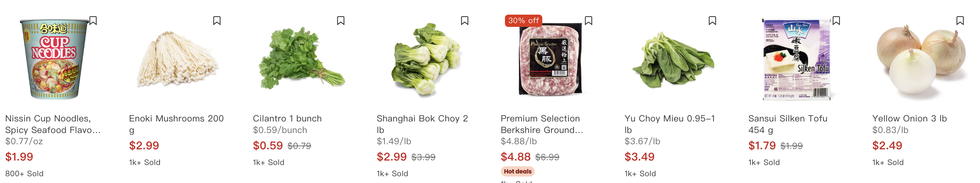This screenshot has height=183, width=980.
Task: Click the Hot deals tag
Action: click(518, 171)
